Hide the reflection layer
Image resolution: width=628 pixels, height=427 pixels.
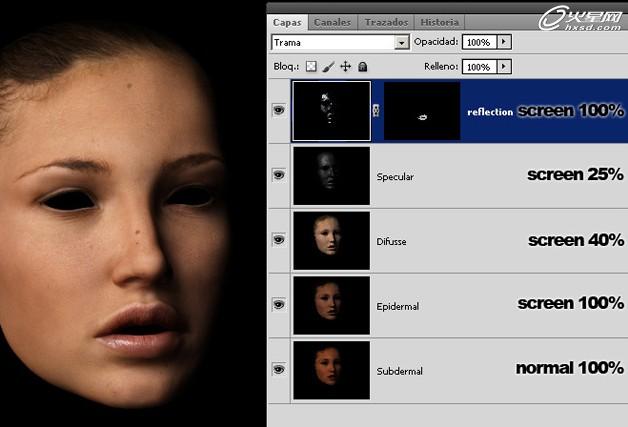(x=279, y=110)
